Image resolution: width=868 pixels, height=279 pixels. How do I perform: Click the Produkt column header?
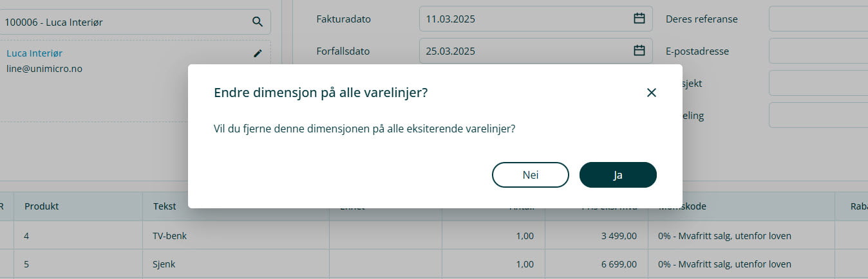click(x=42, y=206)
